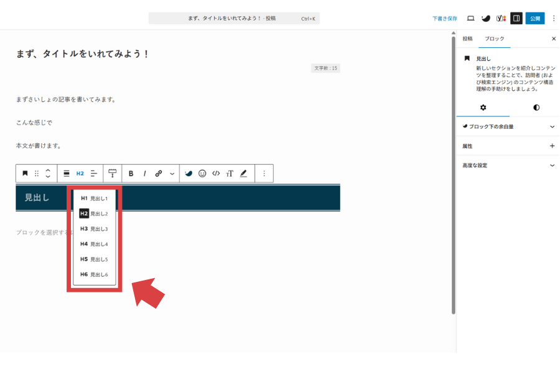Toggle italic formatting in block toolbar

[x=145, y=174]
